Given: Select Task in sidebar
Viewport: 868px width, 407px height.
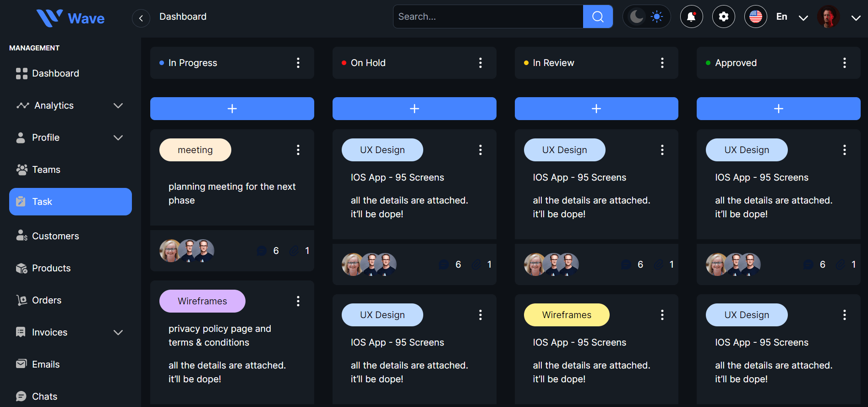Looking at the screenshot, I should pos(71,202).
